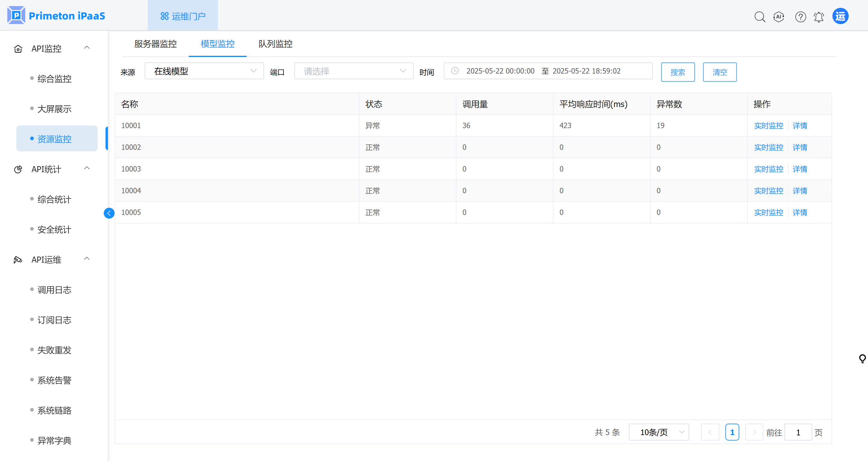Image resolution: width=868 pixels, height=461 pixels.
Task: Switch to the 服务器监控 tab
Action: pyautogui.click(x=155, y=44)
